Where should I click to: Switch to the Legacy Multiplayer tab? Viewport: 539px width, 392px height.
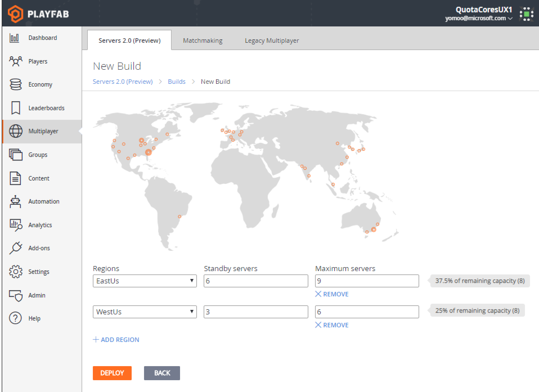click(x=272, y=40)
